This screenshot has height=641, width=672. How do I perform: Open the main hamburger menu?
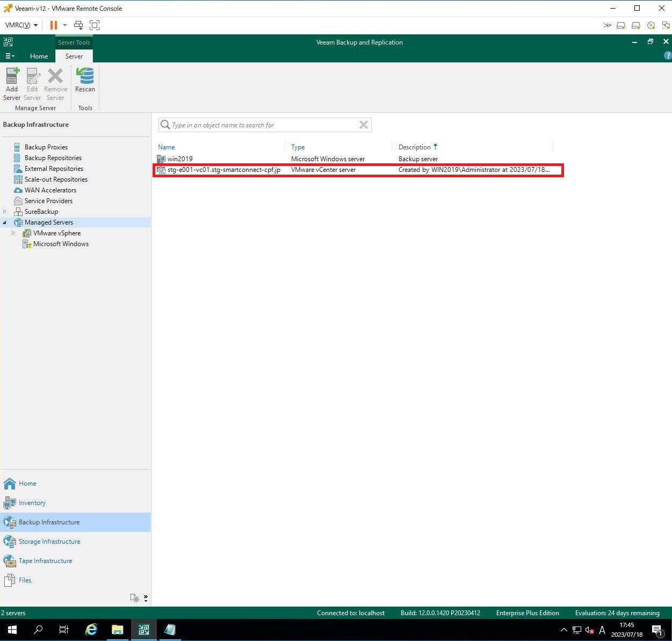[x=10, y=56]
